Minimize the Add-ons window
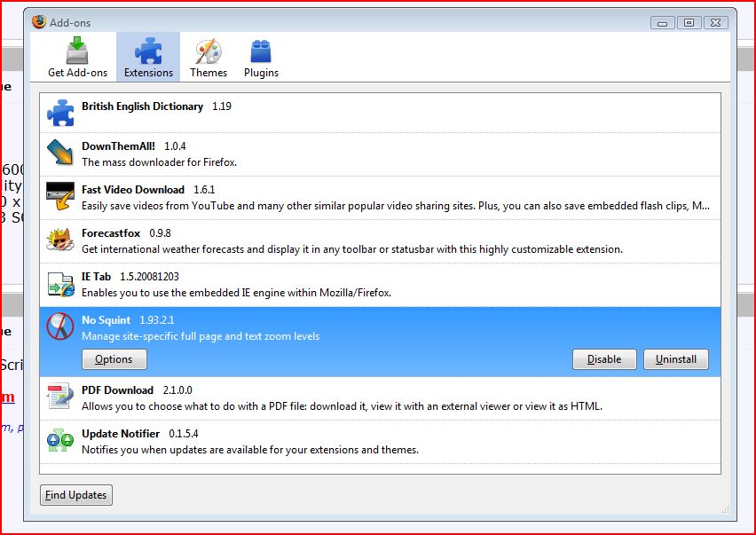 click(x=662, y=23)
